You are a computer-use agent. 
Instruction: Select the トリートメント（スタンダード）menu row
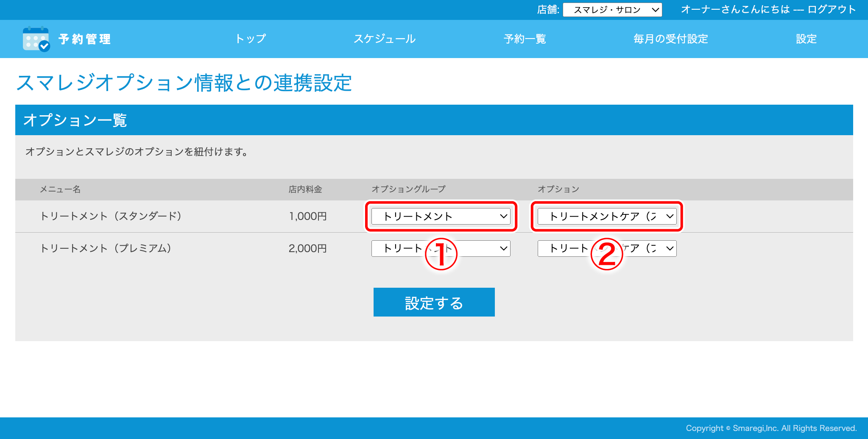(112, 216)
